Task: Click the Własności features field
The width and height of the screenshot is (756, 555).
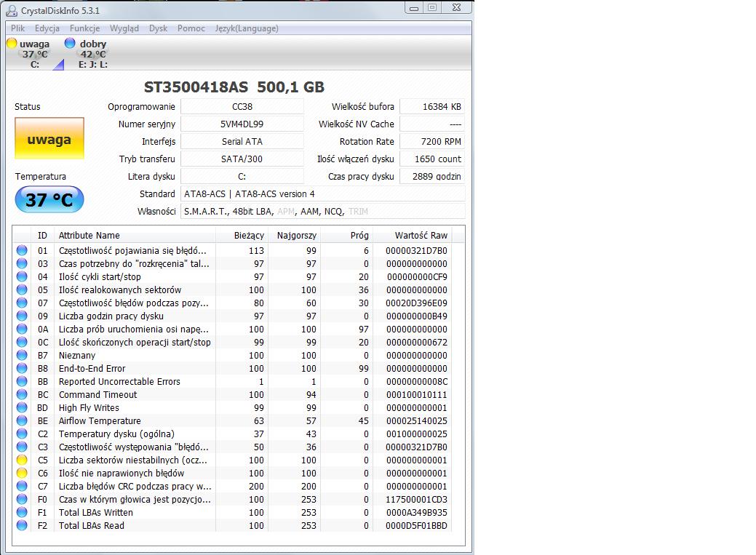Action: coord(322,211)
